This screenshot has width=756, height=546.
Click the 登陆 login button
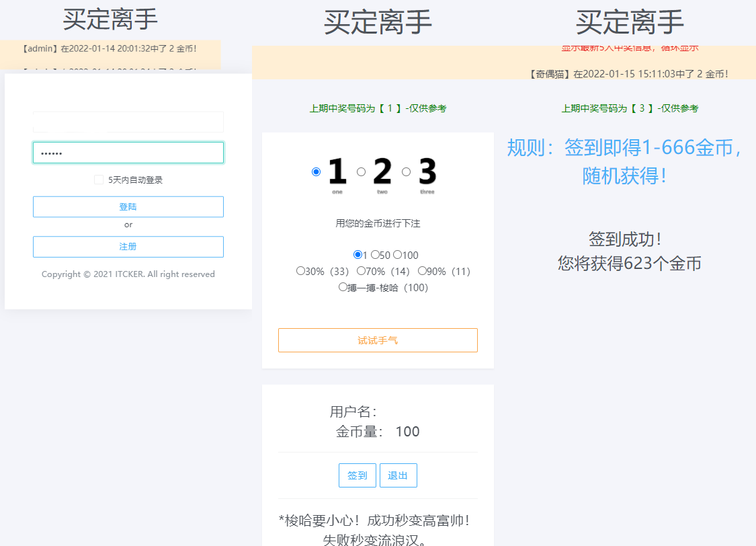pyautogui.click(x=128, y=206)
